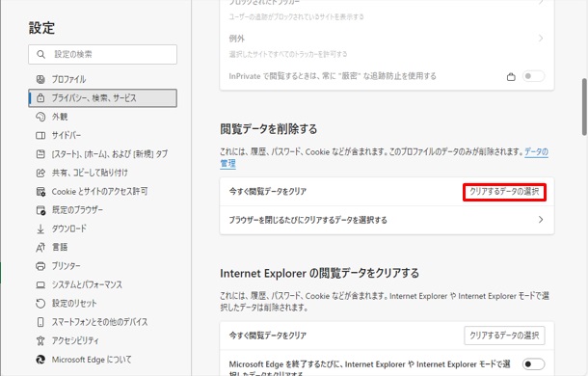Viewport: 588px width, 376px height.
Task: Click クリアするデータの選択 under Internet Explorer section
Action: click(x=504, y=336)
